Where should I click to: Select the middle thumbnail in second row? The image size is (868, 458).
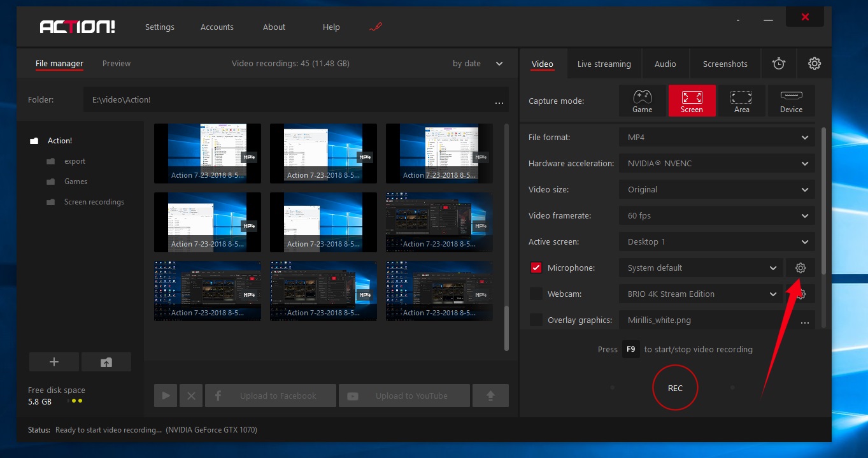pyautogui.click(x=324, y=222)
